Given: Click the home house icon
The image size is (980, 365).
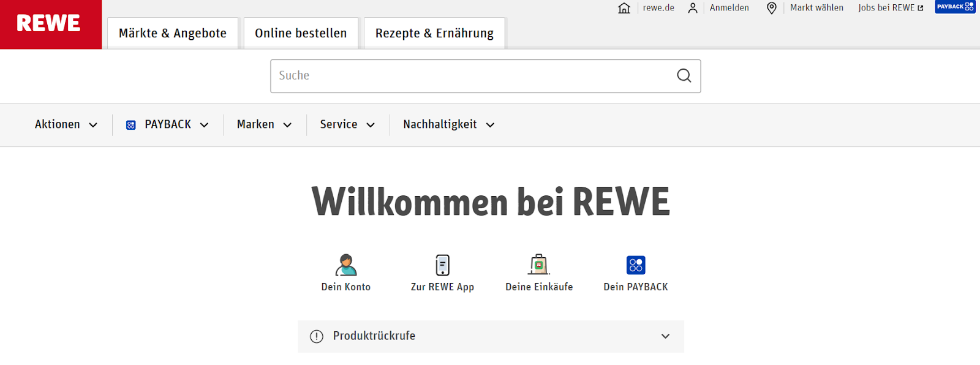Looking at the screenshot, I should [x=624, y=8].
